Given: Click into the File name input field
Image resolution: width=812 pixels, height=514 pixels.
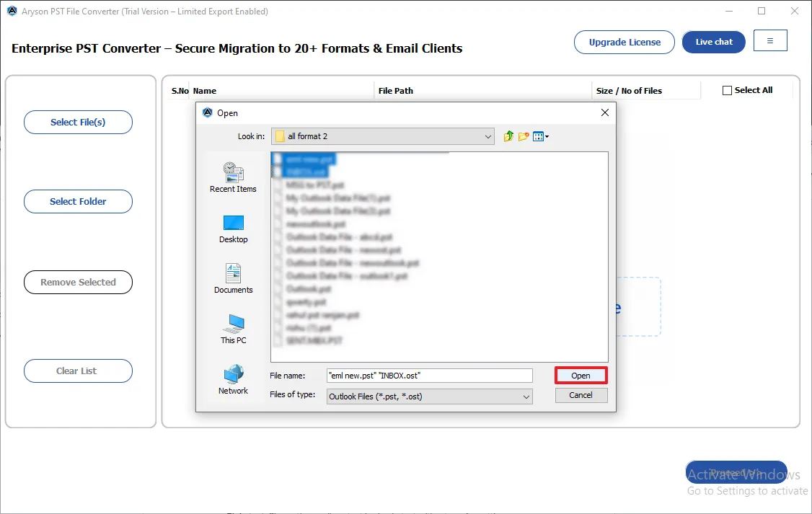Looking at the screenshot, I should pyautogui.click(x=429, y=376).
